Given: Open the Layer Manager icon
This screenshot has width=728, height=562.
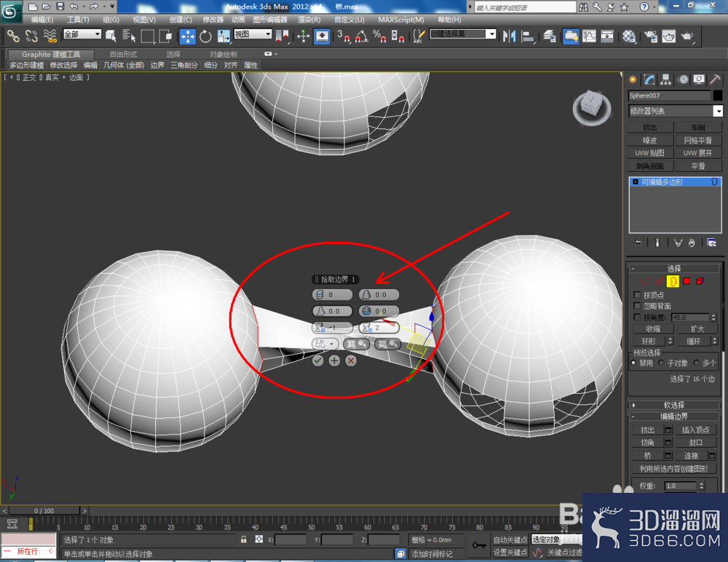Looking at the screenshot, I should click(550, 36).
